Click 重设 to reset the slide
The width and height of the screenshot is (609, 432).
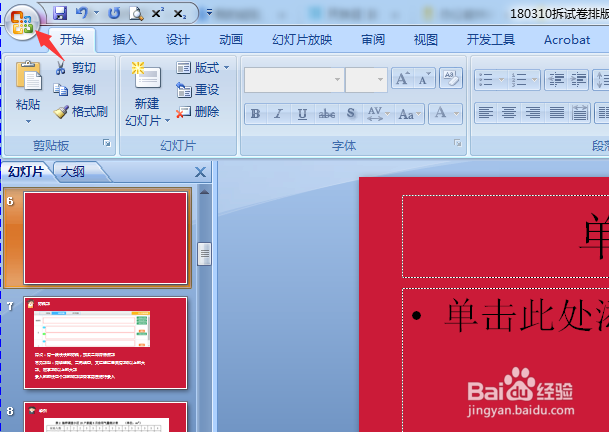click(198, 90)
